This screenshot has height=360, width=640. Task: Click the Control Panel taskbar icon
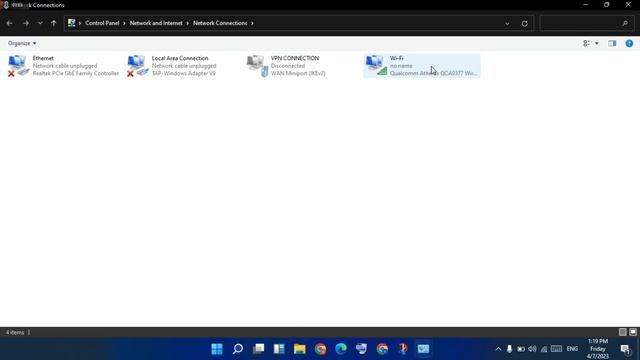423,349
